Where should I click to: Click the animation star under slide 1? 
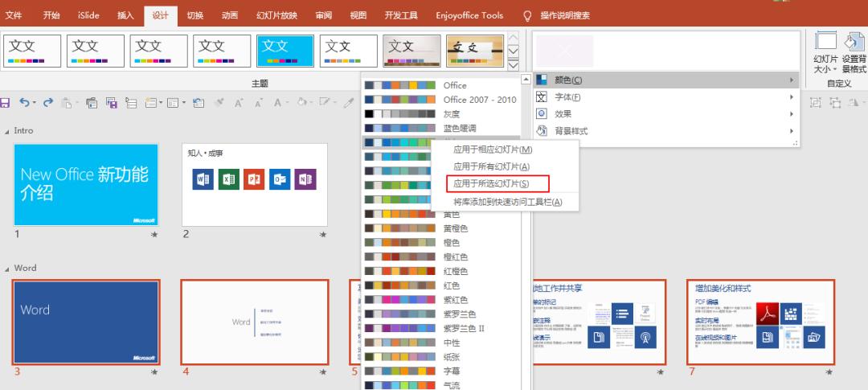click(154, 235)
